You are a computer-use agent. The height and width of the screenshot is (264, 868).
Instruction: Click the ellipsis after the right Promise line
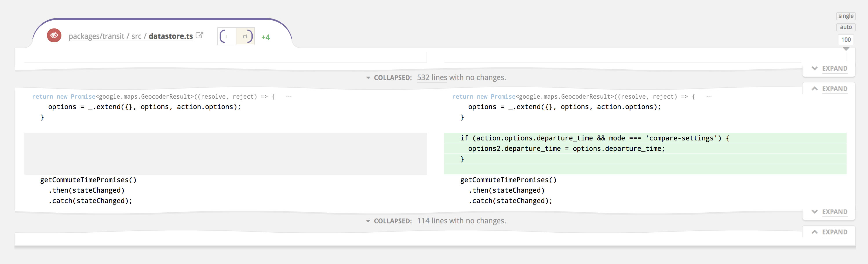(x=709, y=97)
